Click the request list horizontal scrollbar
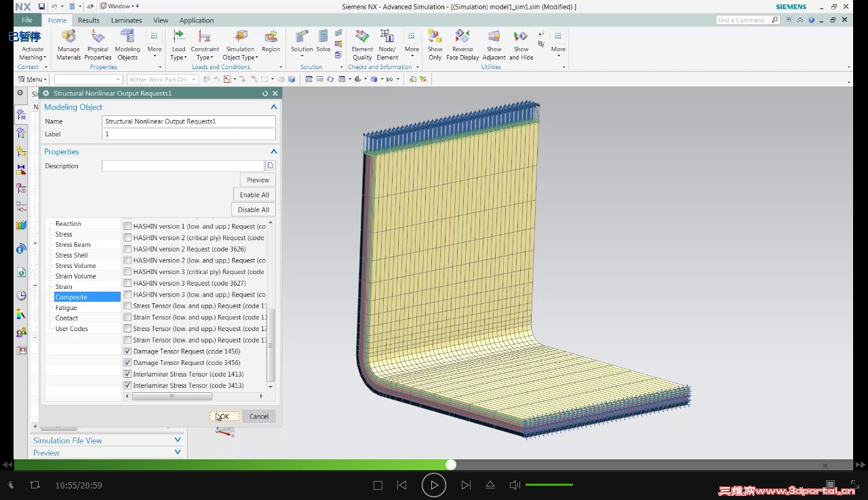 pyautogui.click(x=172, y=396)
